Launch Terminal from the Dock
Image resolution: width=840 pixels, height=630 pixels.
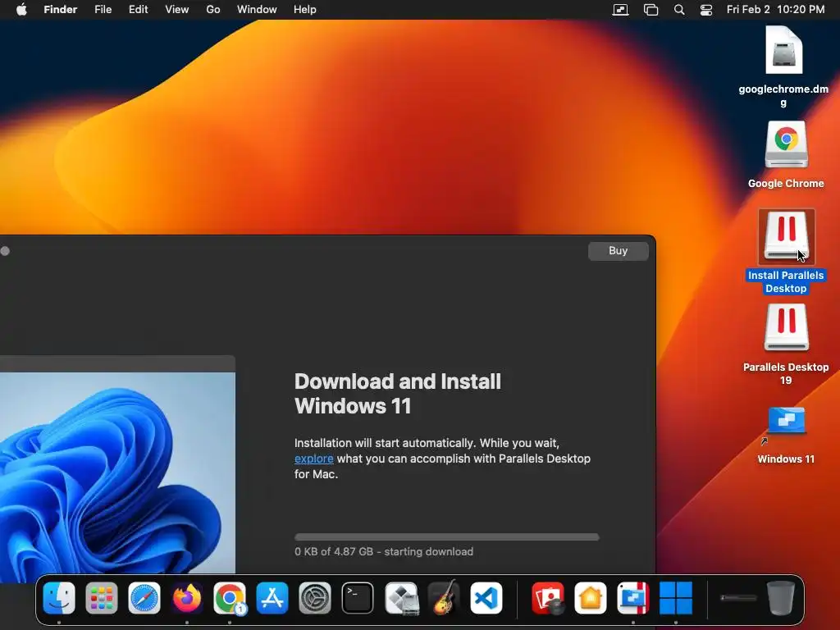358,598
